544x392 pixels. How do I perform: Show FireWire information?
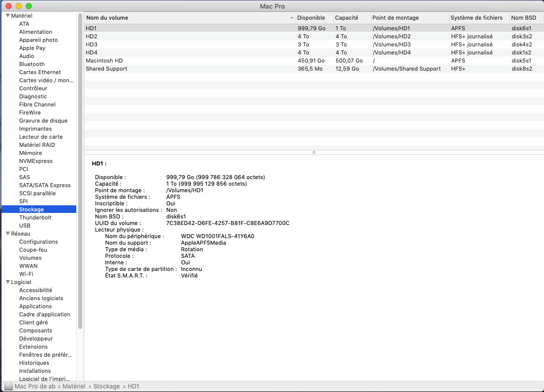pyautogui.click(x=30, y=113)
